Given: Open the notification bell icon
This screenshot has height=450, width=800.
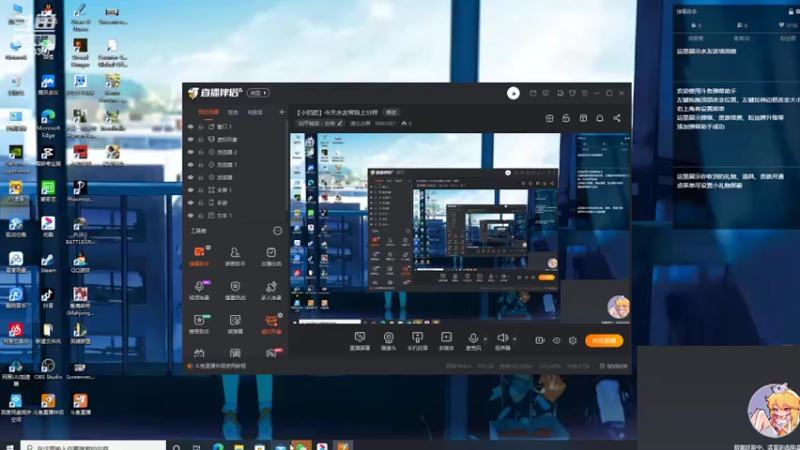Looking at the screenshot, I should tap(600, 118).
